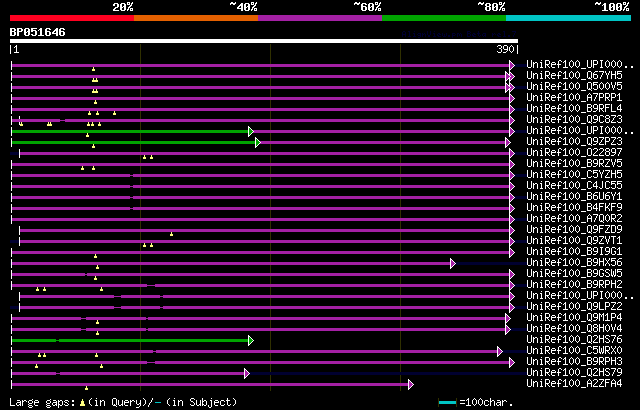Open the UniRef100_Q8H0V4 entry
640x410 pixels.
573,328
